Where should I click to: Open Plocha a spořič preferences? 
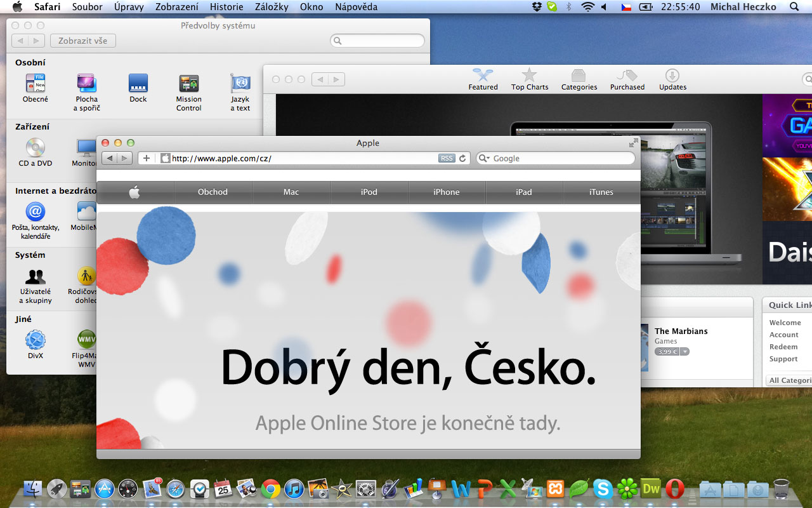pos(87,93)
